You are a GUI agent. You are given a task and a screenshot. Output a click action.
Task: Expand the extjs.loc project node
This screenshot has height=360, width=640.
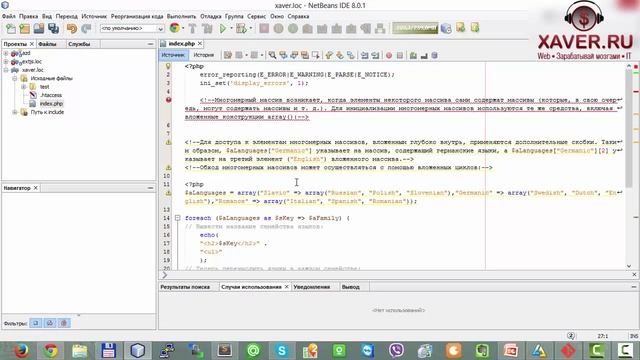point(6,62)
